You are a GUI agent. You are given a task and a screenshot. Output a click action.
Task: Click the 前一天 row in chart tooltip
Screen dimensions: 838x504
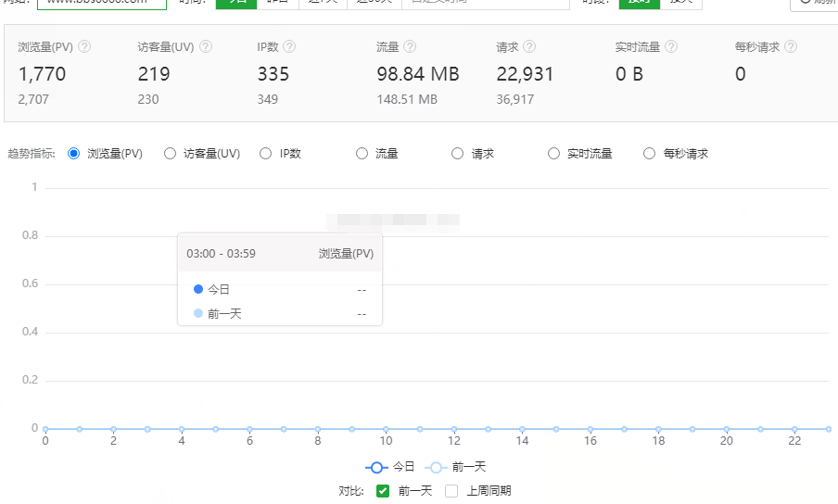click(x=280, y=313)
